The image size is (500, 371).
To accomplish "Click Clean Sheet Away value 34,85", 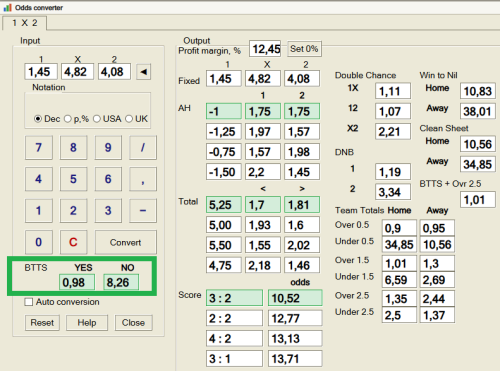I will (478, 164).
